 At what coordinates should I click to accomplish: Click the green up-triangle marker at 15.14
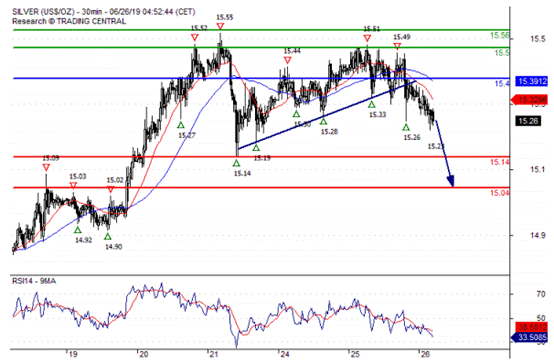(236, 163)
